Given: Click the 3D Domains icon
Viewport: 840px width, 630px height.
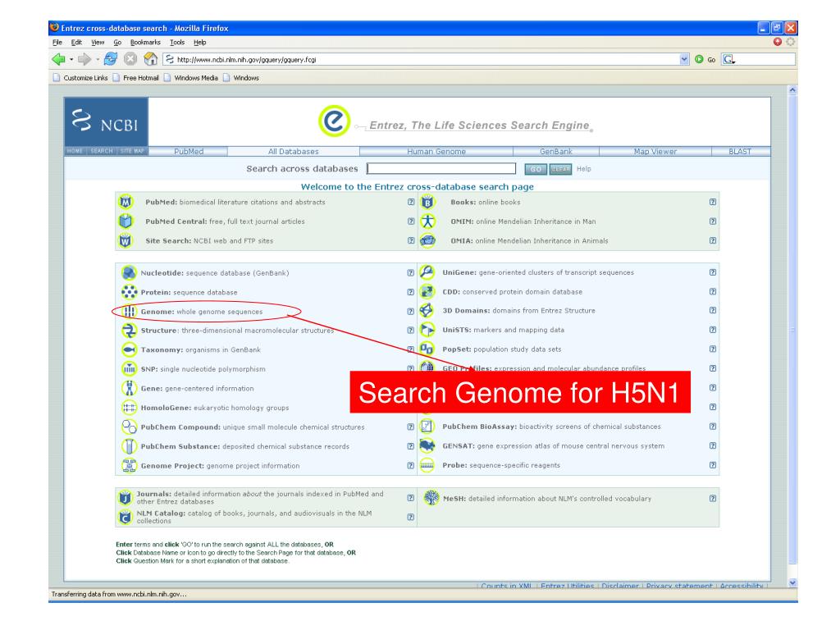Looking at the screenshot, I should (427, 310).
